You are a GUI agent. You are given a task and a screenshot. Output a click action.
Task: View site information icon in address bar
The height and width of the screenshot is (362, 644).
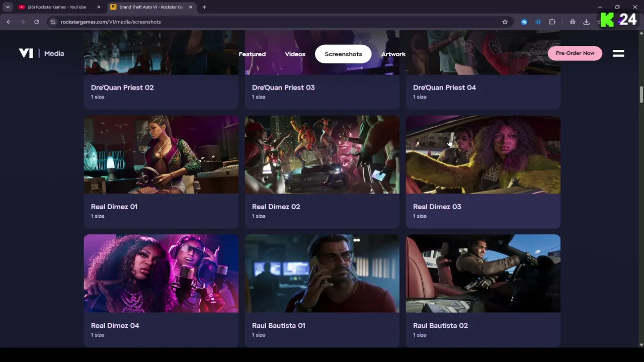[53, 22]
